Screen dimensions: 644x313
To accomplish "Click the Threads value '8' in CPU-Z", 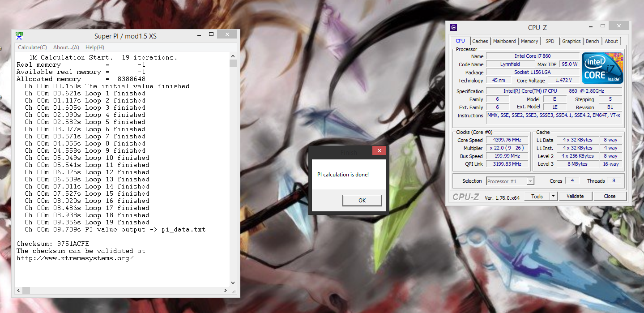I will 614,180.
